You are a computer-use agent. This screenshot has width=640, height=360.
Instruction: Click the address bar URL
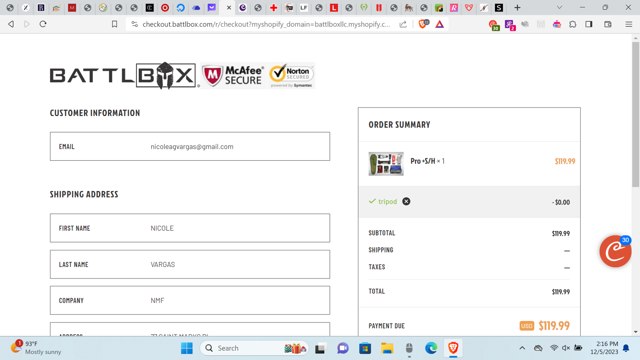(266, 24)
